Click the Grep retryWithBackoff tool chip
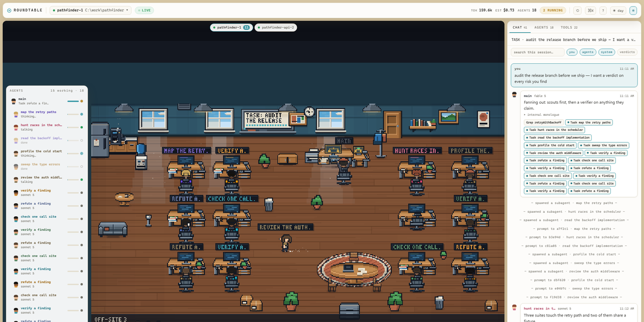Image resolution: width=644 pixels, height=322 pixels. point(543,122)
